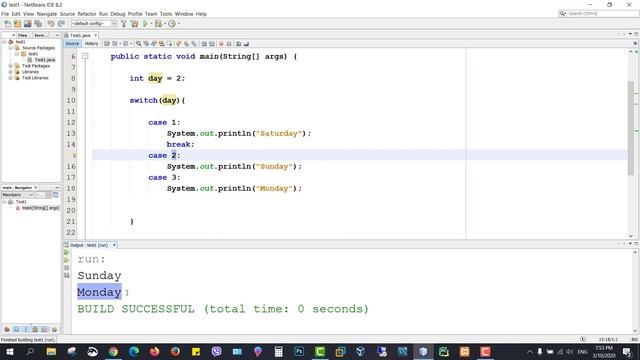Click the Debug Project toolbar icon
The image size is (640, 360).
click(x=158, y=24)
